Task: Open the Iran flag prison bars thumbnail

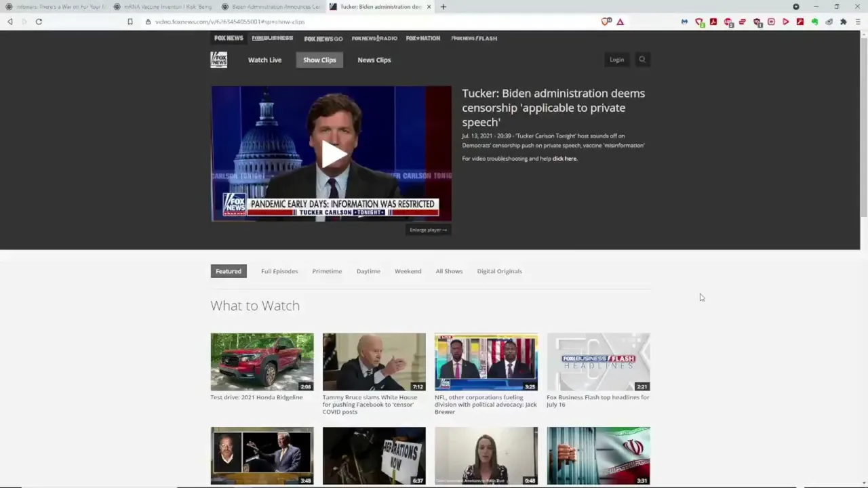Action: click(x=599, y=456)
